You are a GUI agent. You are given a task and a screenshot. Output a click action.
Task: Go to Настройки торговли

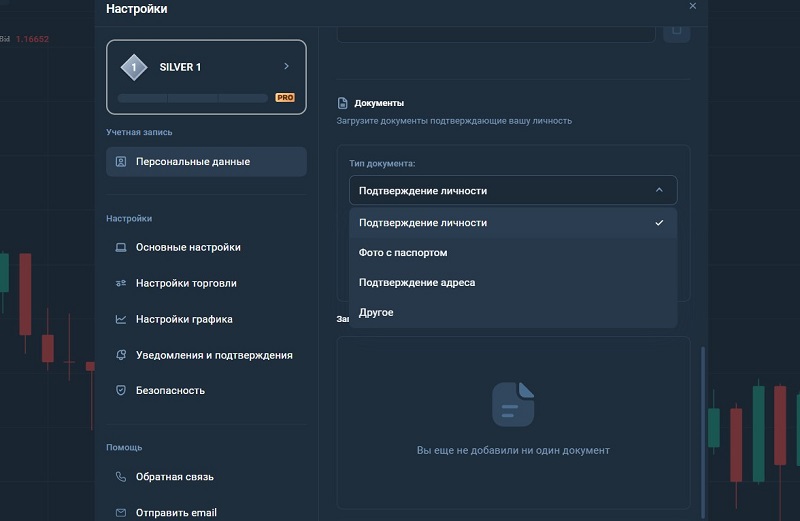click(206, 283)
